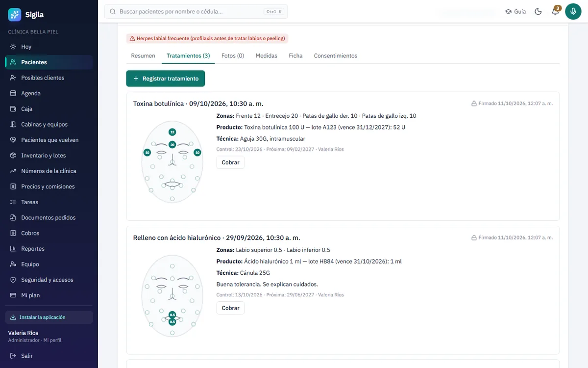The height and width of the screenshot is (368, 588).
Task: Open Inventario y lotes
Action: (49, 156)
